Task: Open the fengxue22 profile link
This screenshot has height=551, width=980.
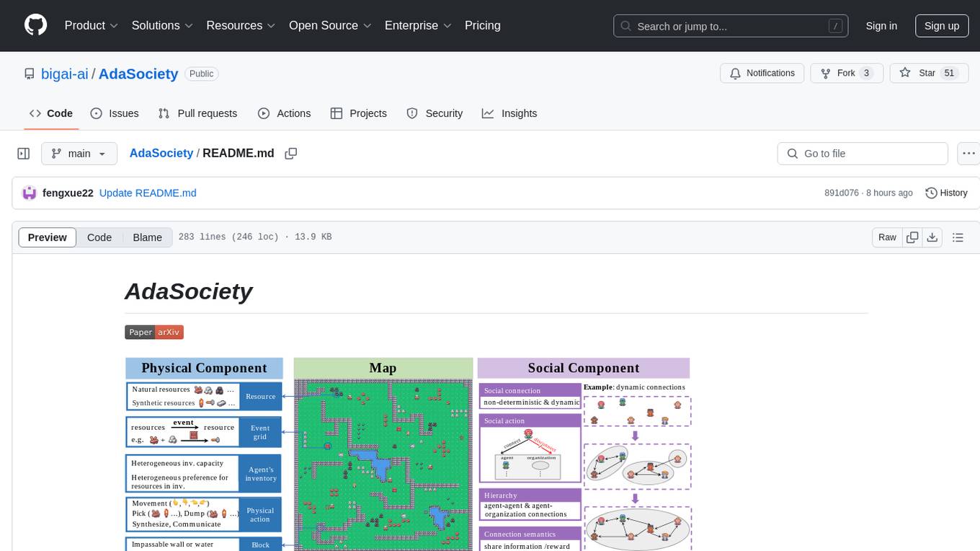Action: point(68,193)
